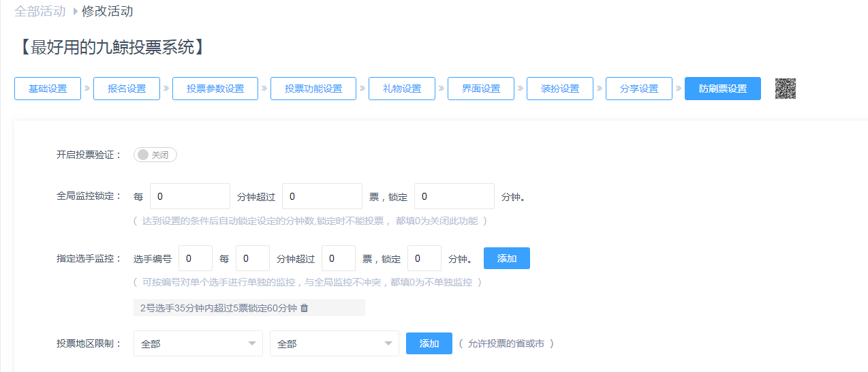Focus the global monitoring votes threshold input
The image size is (868, 372).
[322, 196]
